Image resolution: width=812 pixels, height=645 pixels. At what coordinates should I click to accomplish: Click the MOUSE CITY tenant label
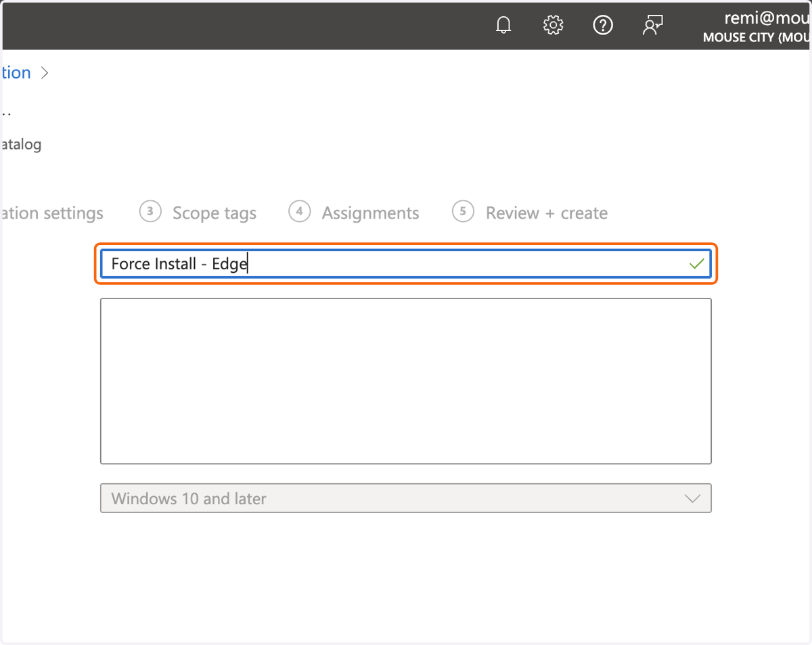[x=757, y=37]
